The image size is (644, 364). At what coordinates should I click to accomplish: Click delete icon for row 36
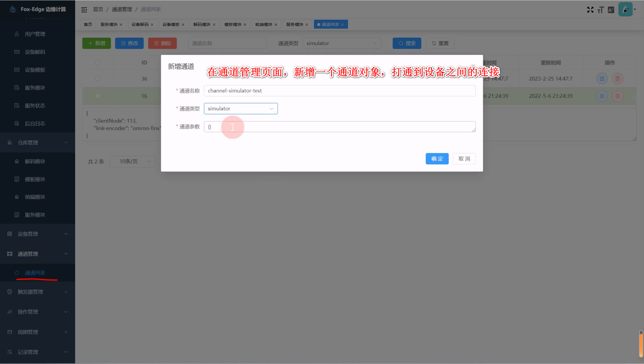tap(618, 78)
